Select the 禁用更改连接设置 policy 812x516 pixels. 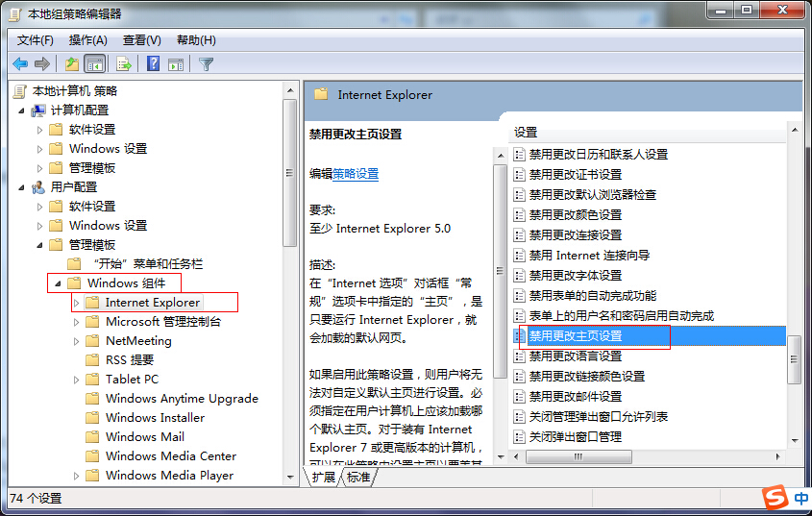click(x=575, y=234)
